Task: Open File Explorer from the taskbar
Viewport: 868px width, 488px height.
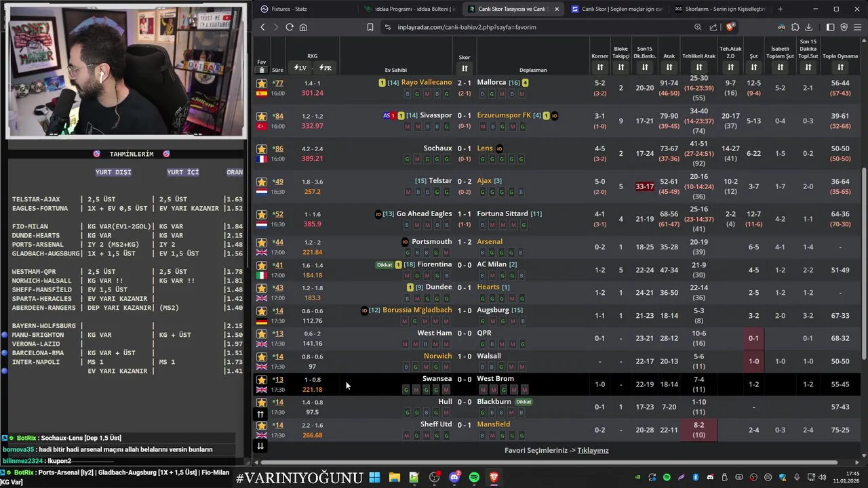Action: click(394, 478)
